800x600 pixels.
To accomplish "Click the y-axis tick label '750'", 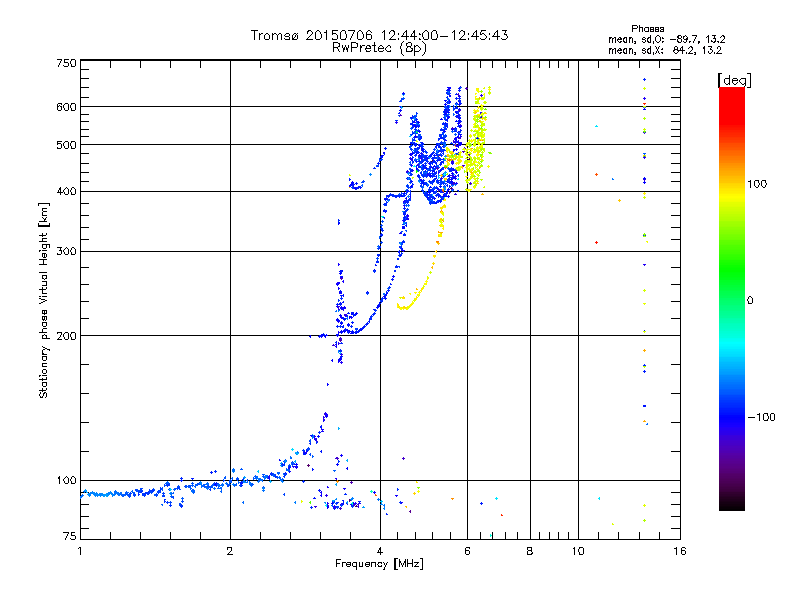I will point(66,63).
